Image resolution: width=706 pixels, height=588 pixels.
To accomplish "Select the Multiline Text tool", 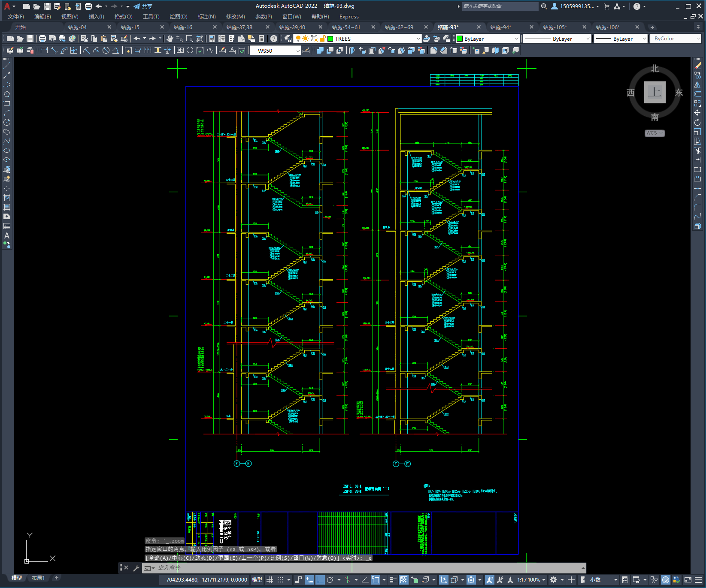I will 7,235.
